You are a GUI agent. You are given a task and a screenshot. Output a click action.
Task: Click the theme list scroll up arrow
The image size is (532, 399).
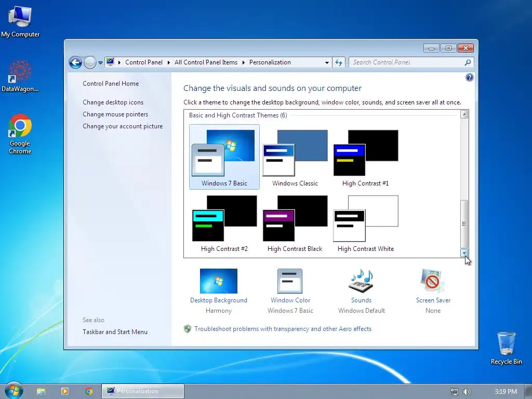[x=464, y=114]
